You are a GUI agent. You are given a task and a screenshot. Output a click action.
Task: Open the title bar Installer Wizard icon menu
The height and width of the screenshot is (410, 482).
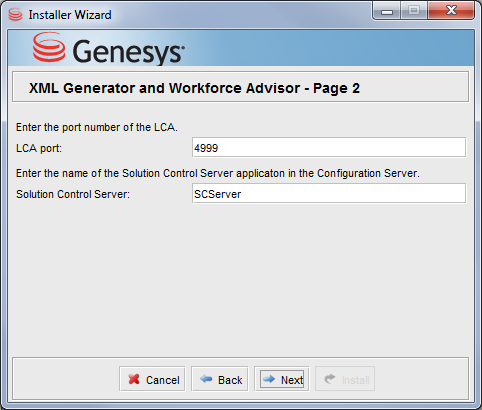point(15,15)
